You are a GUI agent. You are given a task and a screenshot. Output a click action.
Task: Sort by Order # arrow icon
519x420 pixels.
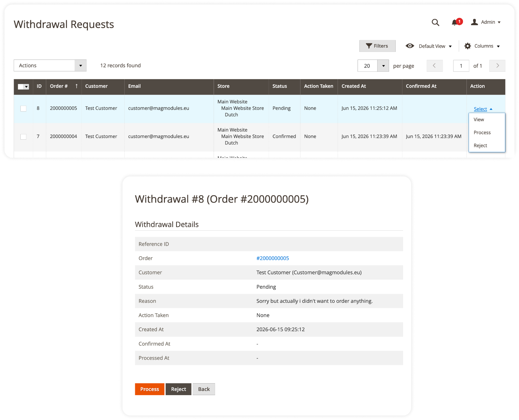pos(76,86)
